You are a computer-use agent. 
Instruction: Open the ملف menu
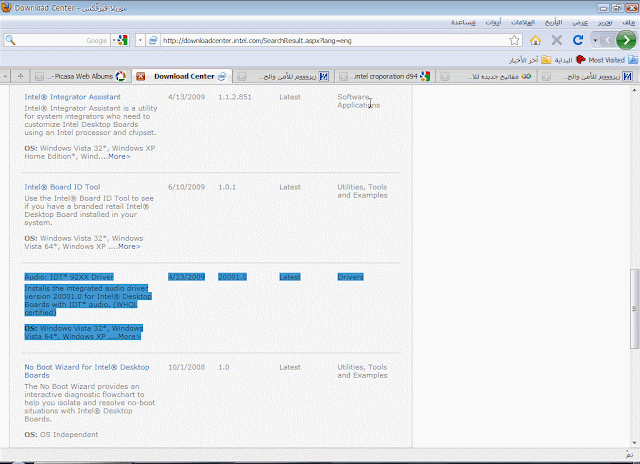[628, 22]
